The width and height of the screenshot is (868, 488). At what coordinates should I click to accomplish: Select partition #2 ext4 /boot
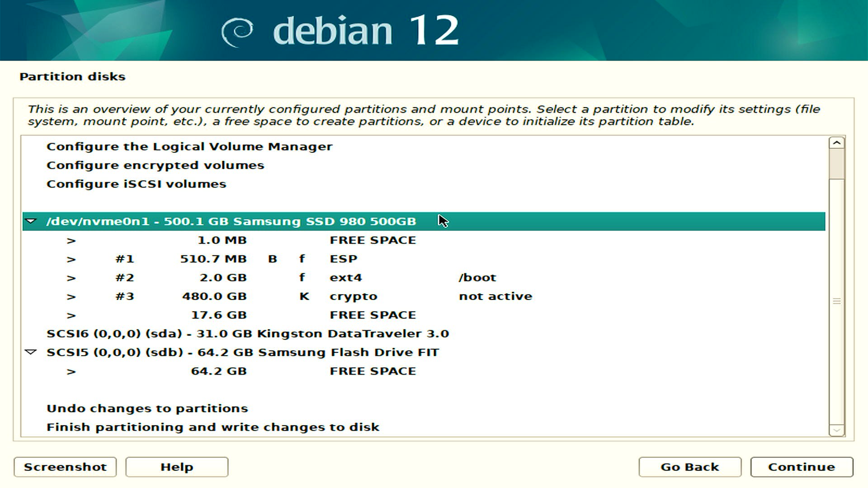point(424,277)
